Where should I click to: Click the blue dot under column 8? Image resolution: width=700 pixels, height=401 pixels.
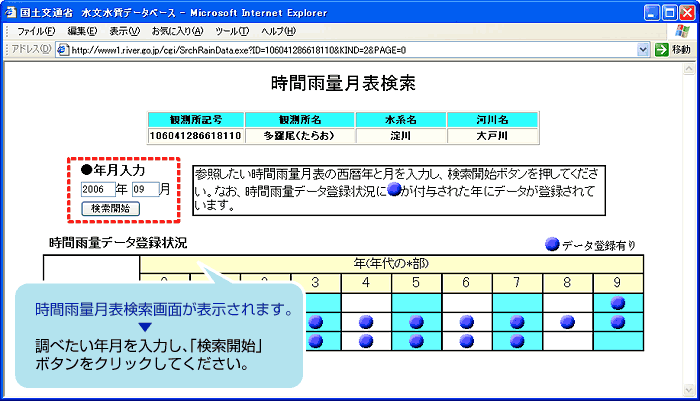[568, 322]
